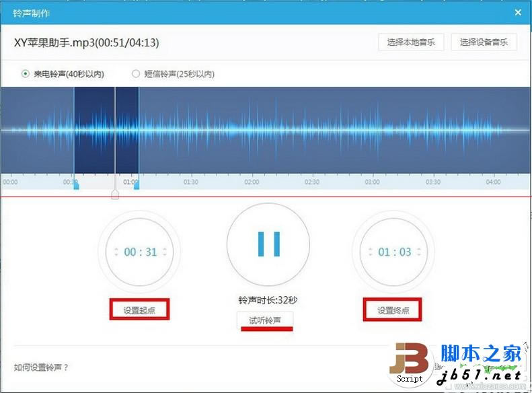Click the 设置终点 button
The width and height of the screenshot is (532, 393).
point(393,310)
